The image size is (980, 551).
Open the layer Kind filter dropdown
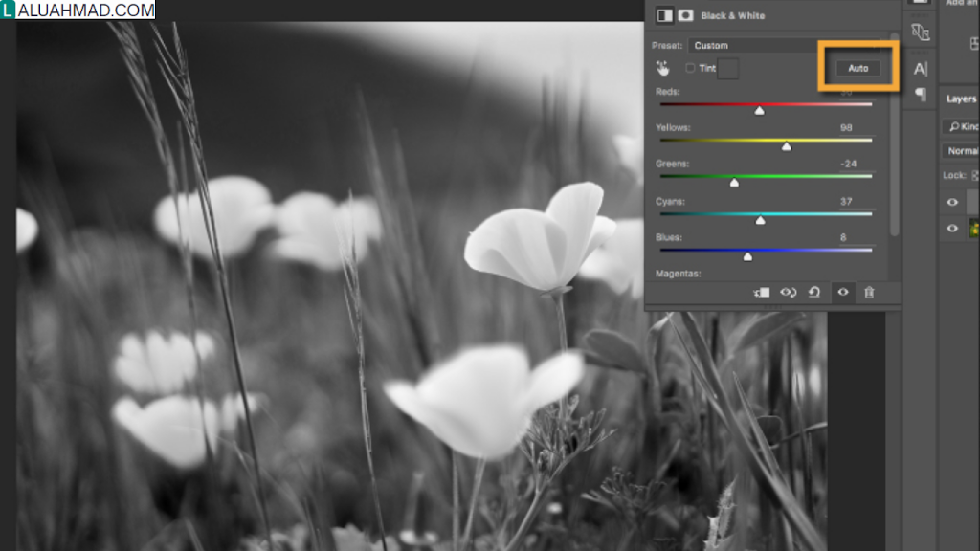click(961, 127)
